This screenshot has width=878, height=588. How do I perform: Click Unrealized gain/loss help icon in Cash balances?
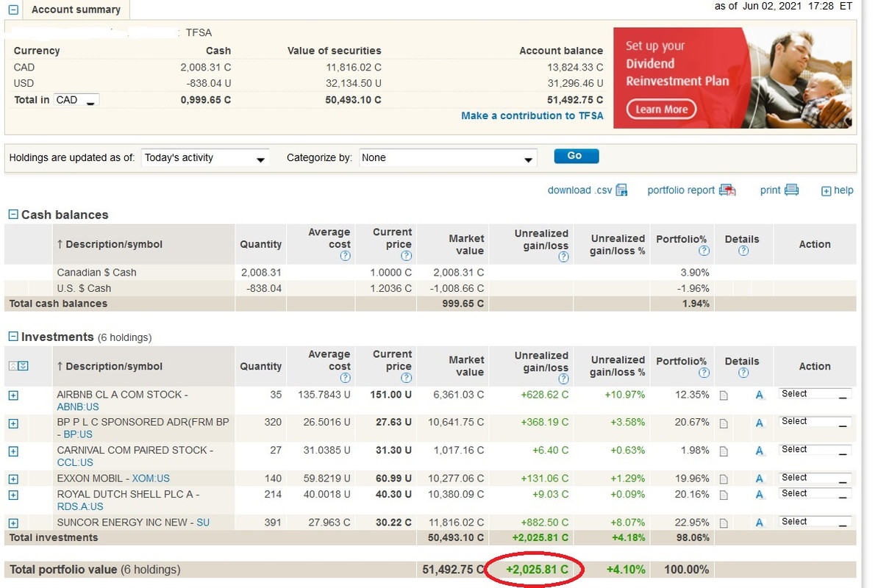[563, 257]
